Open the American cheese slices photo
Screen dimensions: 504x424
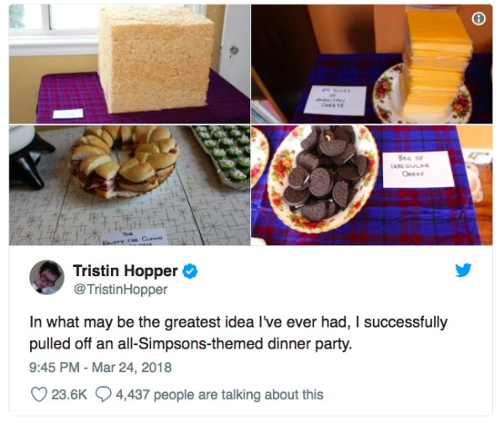372,64
